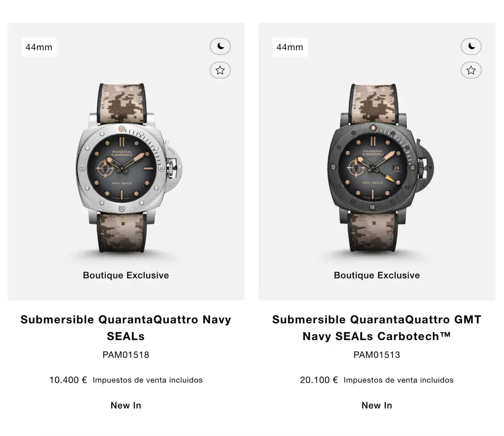The height and width of the screenshot is (436, 504).
Task: Favorite the GMT Navy SEALs Carbotech watch
Action: (x=471, y=70)
